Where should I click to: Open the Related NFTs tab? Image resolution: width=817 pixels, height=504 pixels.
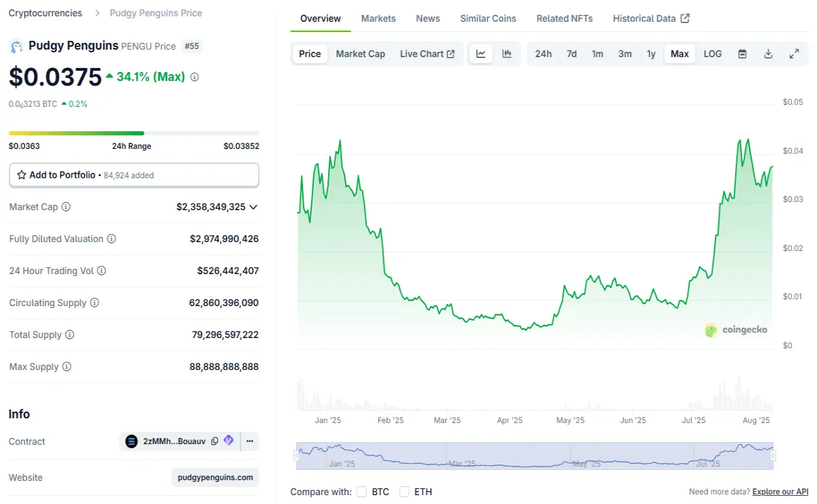(x=564, y=18)
